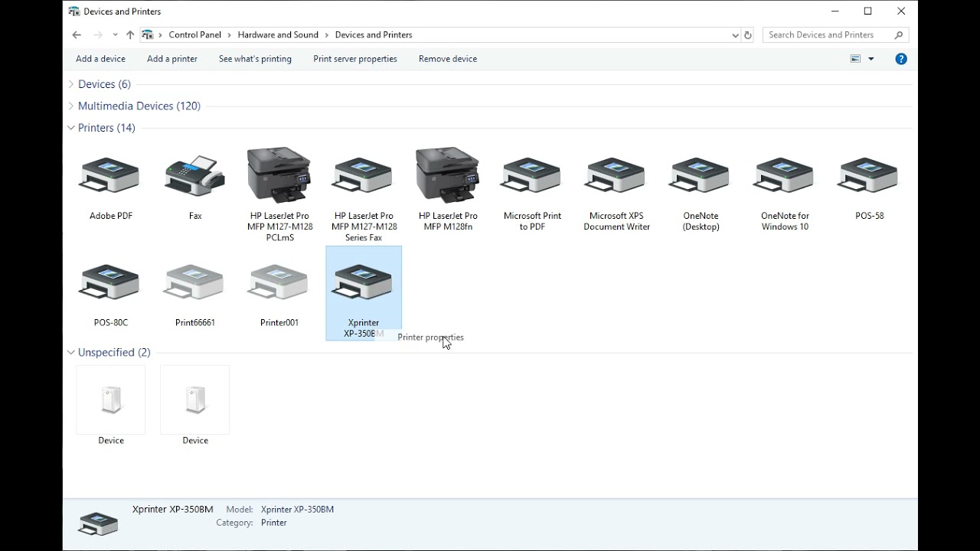Click Add a device
The width and height of the screenshot is (980, 551).
[100, 59]
